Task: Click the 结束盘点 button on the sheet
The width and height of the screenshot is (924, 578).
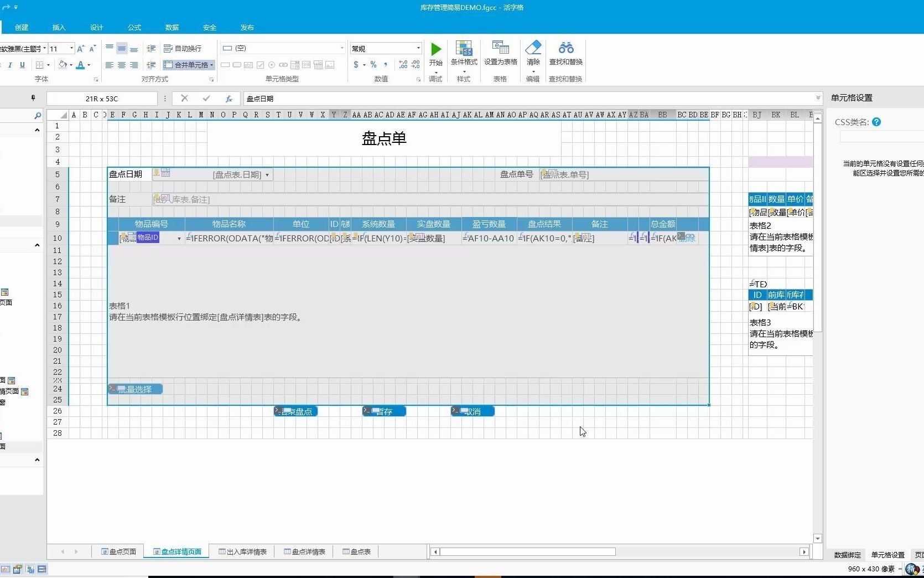Action: pos(295,411)
